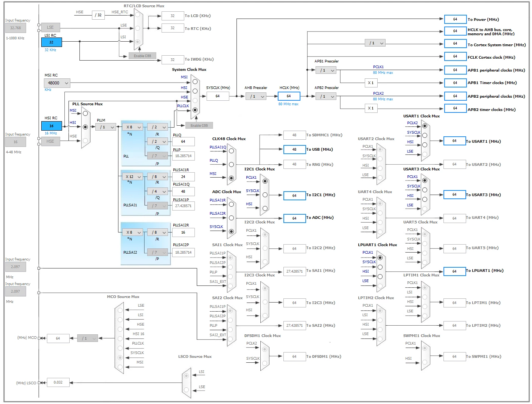The height and width of the screenshot is (404, 532).
Task: Select MSI input in PLL Source Mux
Action: coord(86,114)
